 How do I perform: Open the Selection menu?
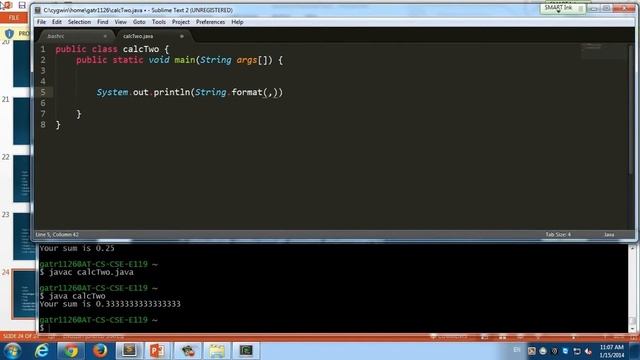tap(79, 22)
